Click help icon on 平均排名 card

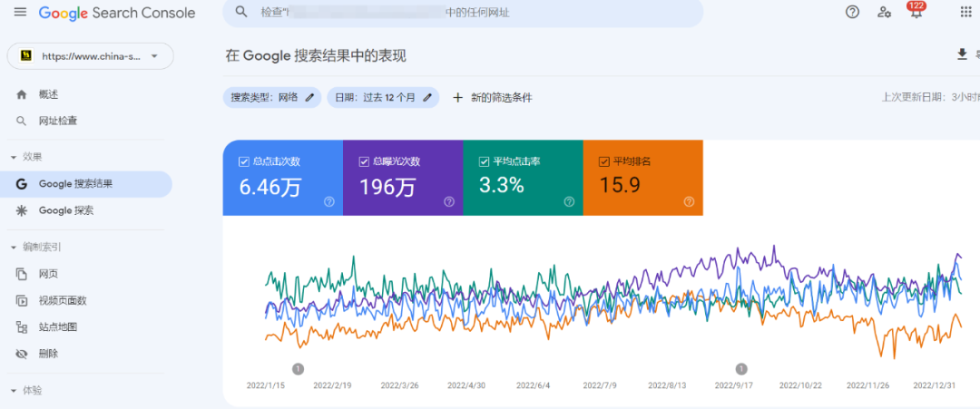point(689,202)
